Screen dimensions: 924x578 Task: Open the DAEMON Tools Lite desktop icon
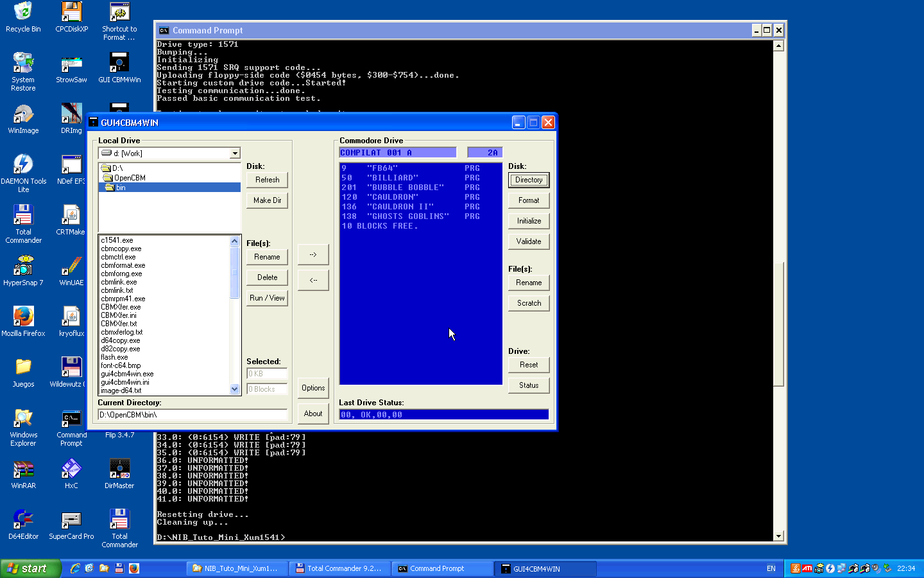23,173
